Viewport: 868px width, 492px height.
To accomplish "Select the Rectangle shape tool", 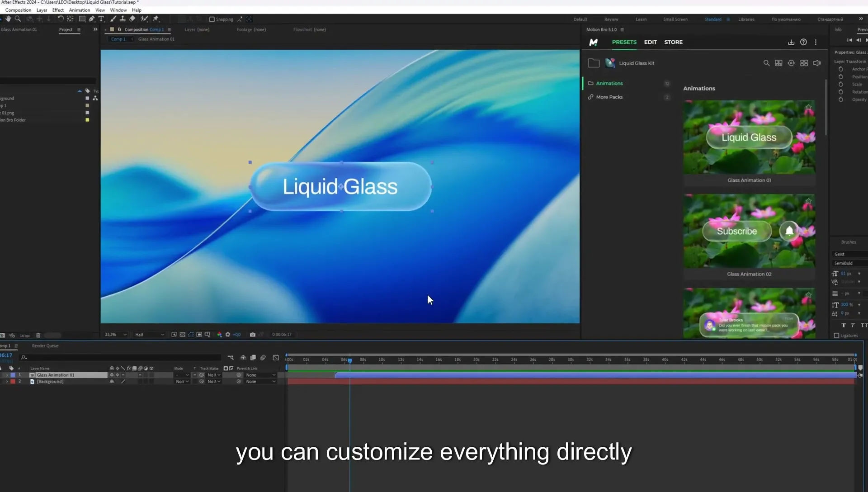I will [82, 19].
